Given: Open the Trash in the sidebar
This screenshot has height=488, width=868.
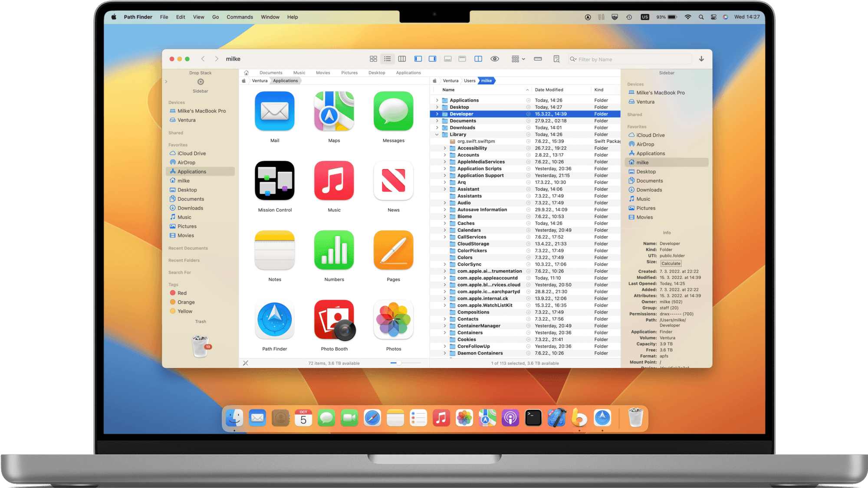Looking at the screenshot, I should click(200, 346).
